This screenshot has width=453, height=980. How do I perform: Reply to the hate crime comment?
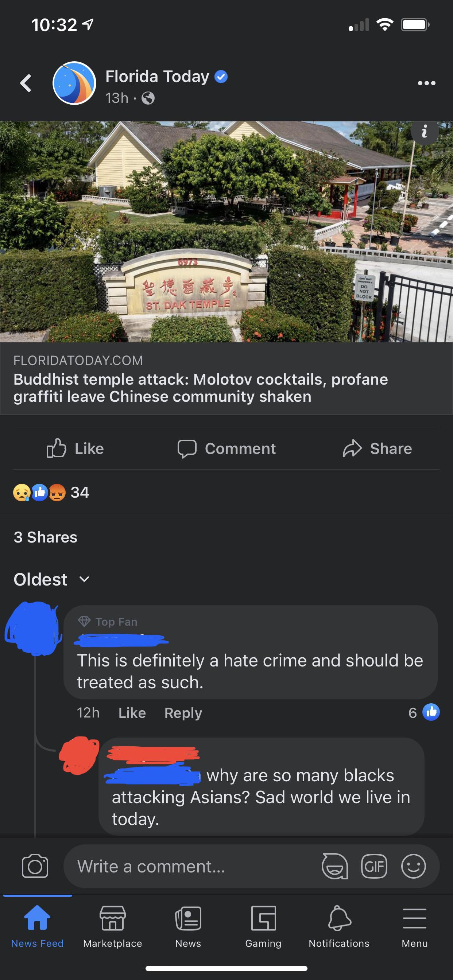tap(183, 712)
